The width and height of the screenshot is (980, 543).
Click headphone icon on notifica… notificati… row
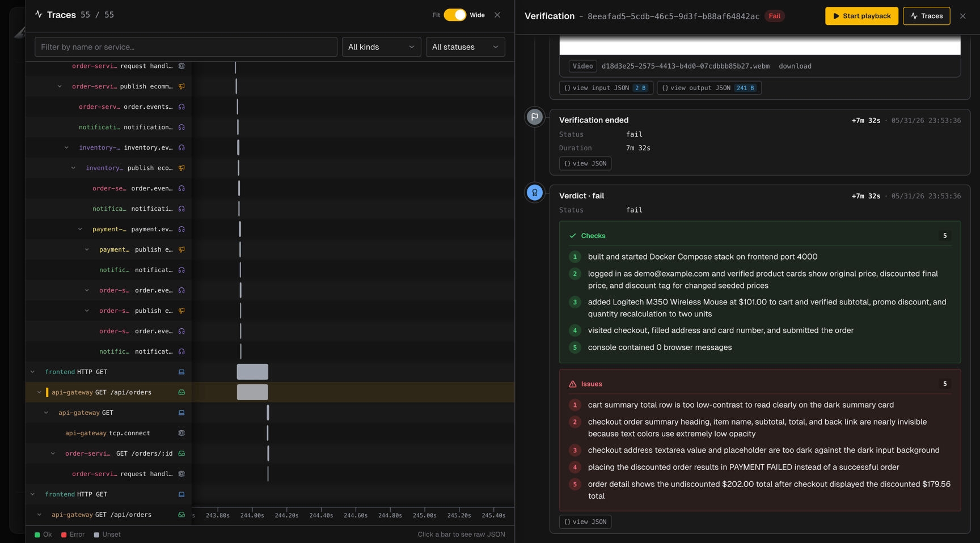(x=181, y=209)
